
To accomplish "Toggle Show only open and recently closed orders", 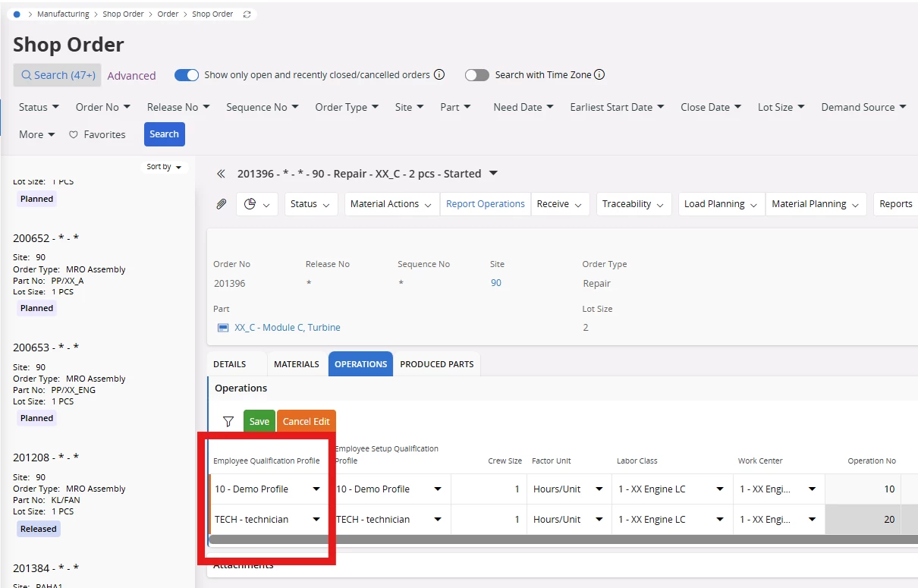I will tap(187, 75).
